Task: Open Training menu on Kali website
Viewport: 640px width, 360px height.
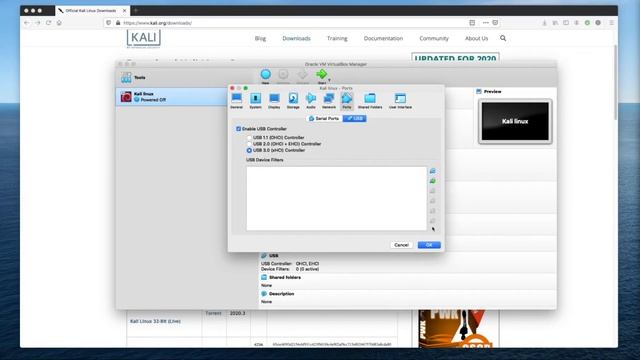Action: (x=337, y=38)
